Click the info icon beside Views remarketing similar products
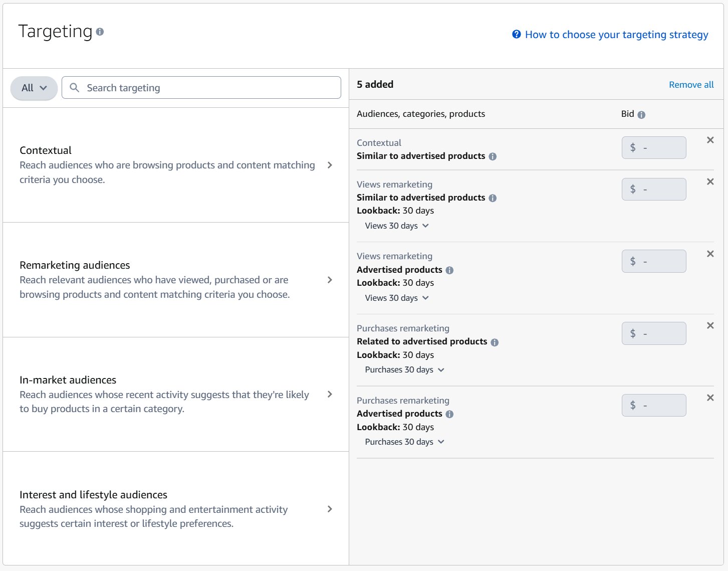This screenshot has width=728, height=571. (493, 198)
